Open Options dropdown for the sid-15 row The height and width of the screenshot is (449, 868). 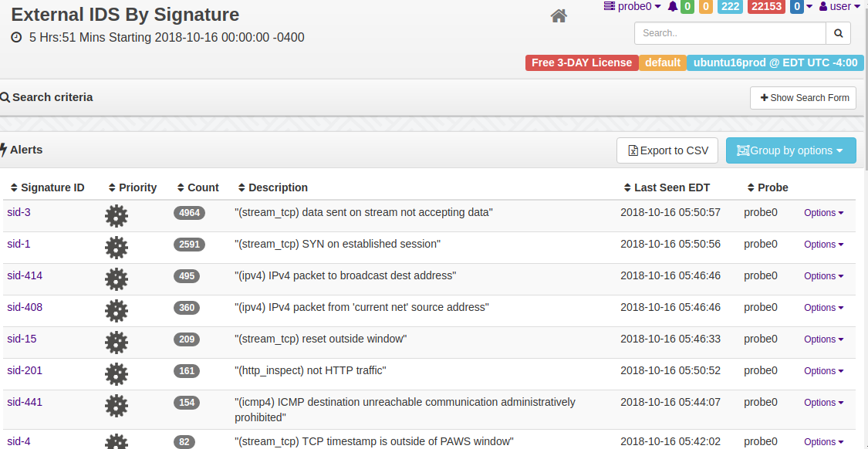[824, 339]
